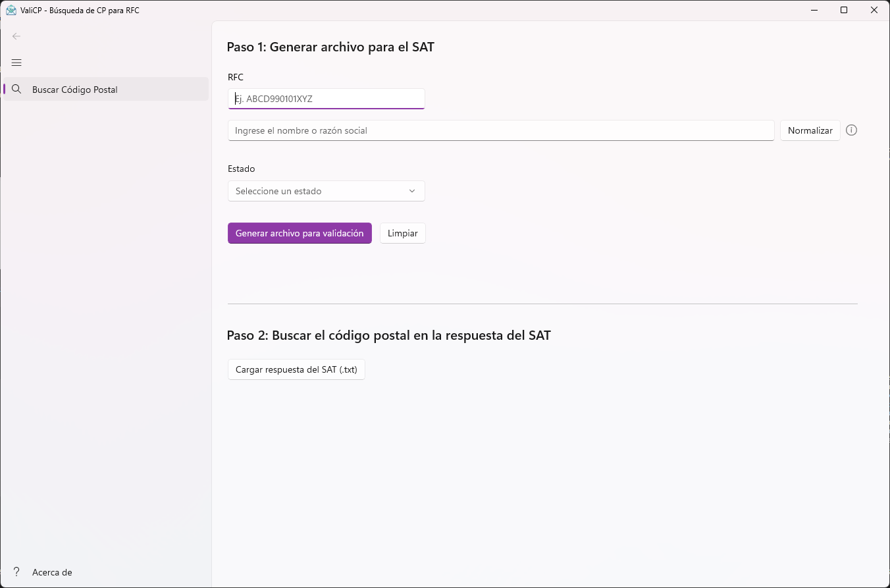Expand Estado list via chevron arrow
This screenshot has height=588, width=890.
pyautogui.click(x=412, y=191)
